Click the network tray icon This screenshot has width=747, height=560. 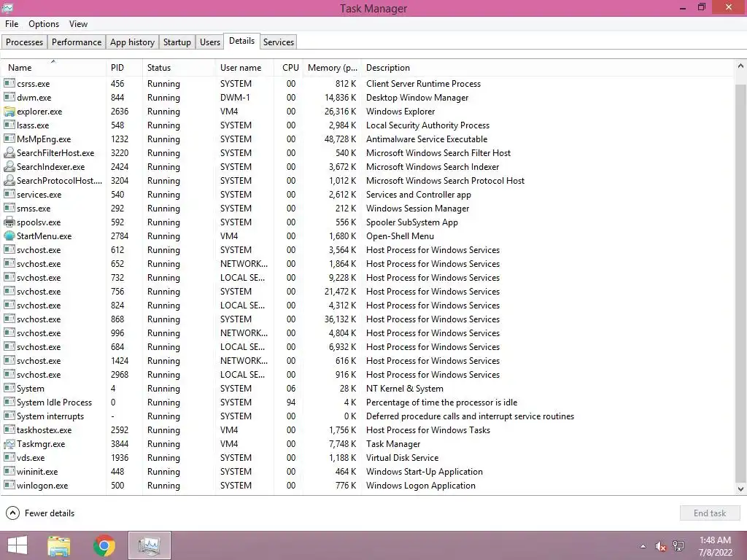(x=678, y=546)
